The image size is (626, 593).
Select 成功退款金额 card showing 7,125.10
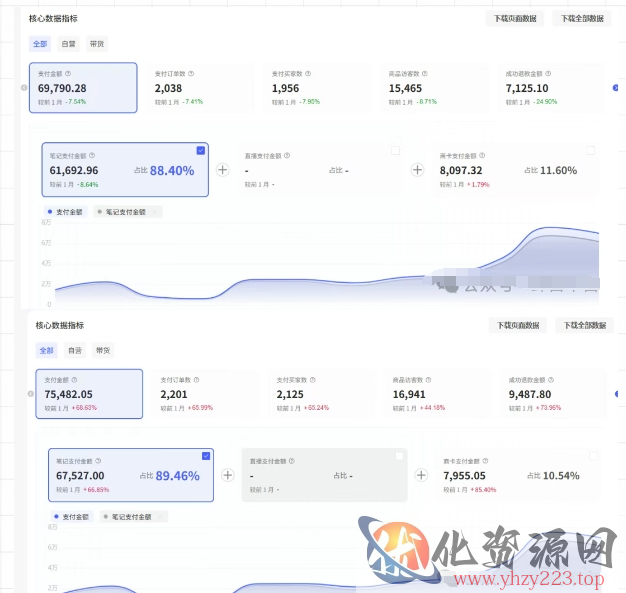[551, 87]
